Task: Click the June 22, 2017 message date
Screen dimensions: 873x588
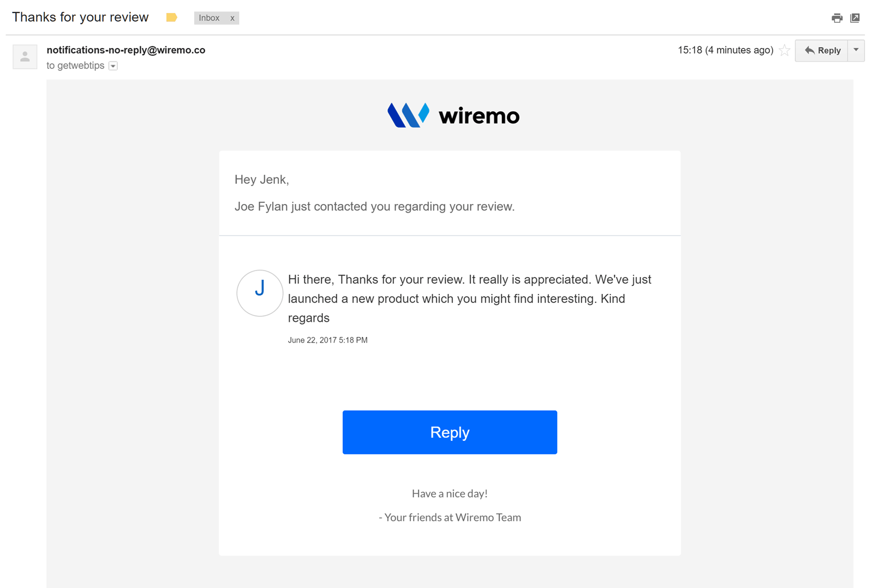Action: click(x=327, y=340)
